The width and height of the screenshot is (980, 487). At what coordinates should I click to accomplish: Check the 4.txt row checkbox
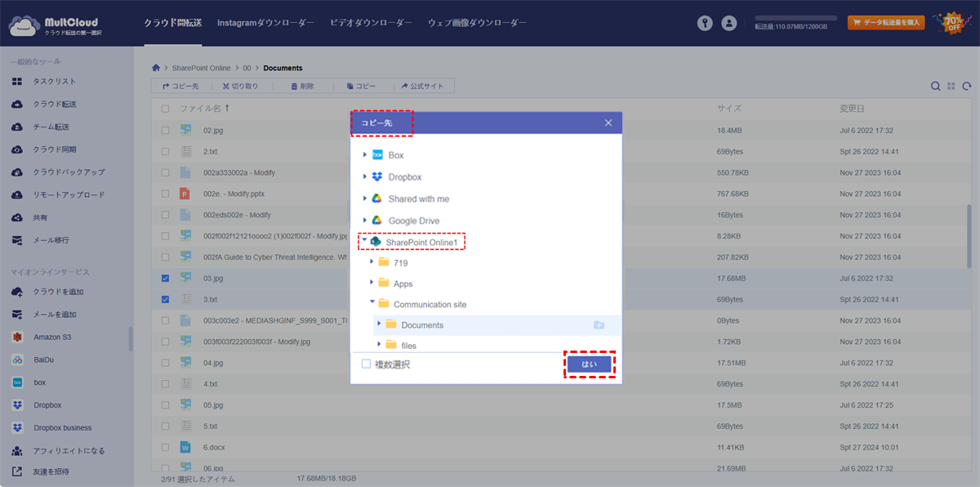click(x=166, y=384)
